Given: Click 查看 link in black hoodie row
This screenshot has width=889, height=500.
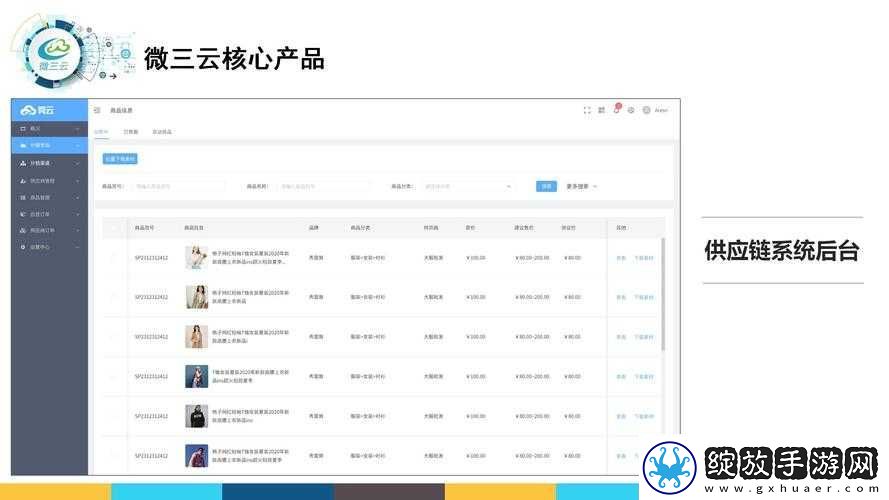Looking at the screenshot, I should coord(621,417).
